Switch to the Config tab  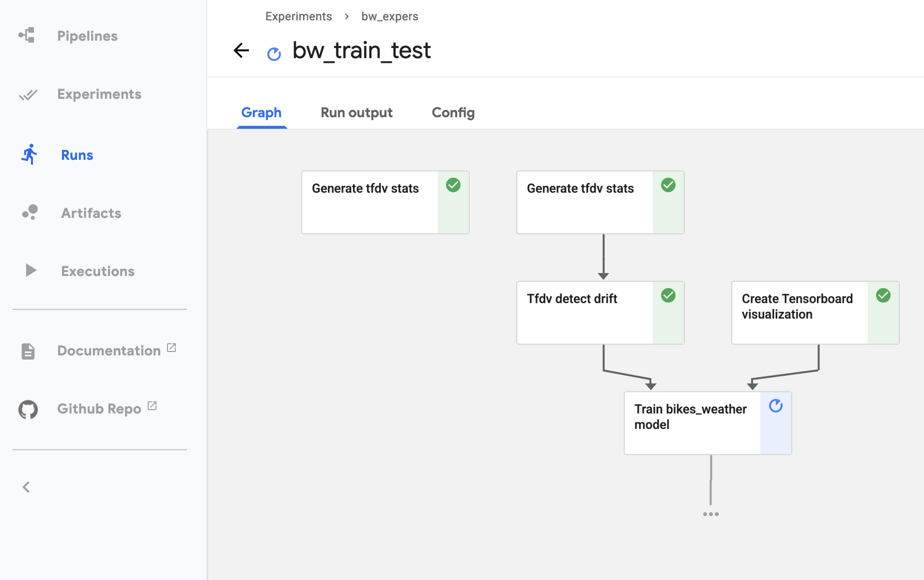point(453,113)
